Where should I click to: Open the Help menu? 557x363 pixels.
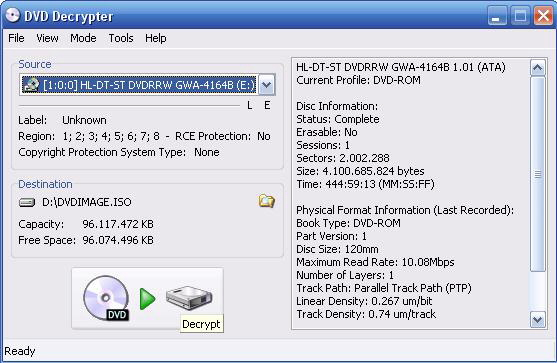pos(156,38)
